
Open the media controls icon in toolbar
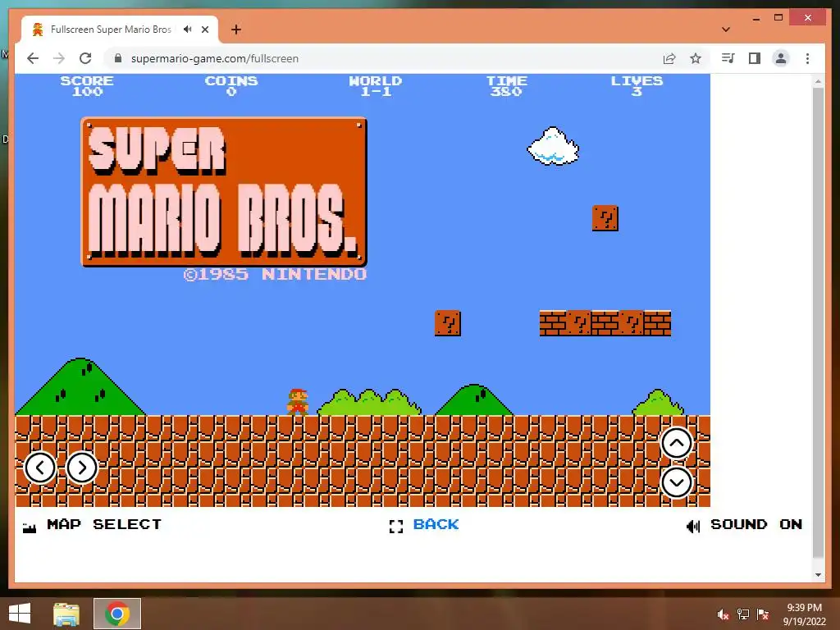[x=728, y=58]
